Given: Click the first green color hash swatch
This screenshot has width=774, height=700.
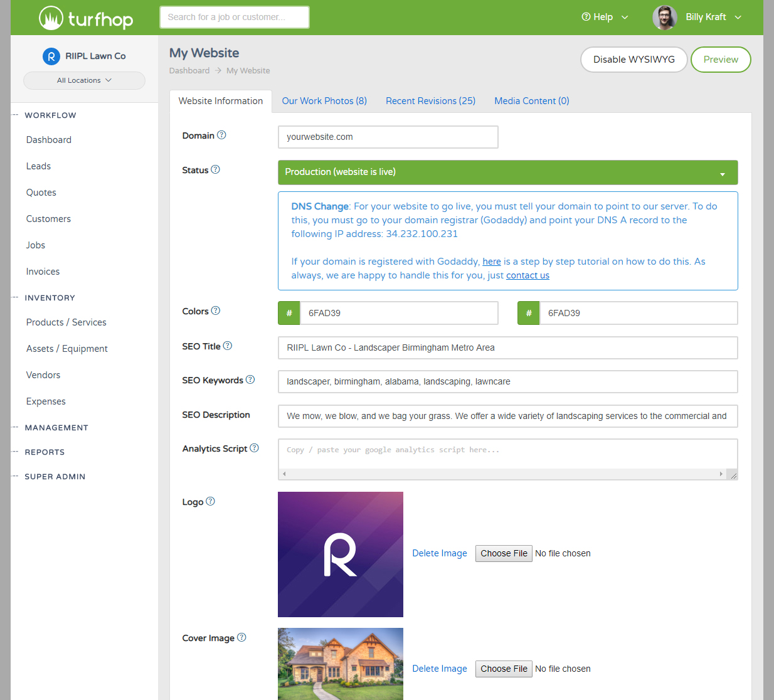Looking at the screenshot, I should coord(289,313).
